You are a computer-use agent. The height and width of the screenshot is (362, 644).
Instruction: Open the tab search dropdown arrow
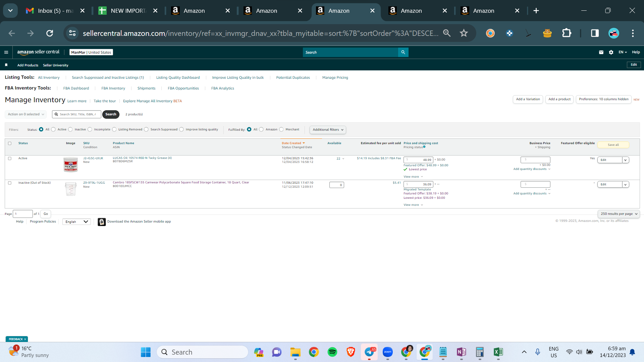(10, 11)
